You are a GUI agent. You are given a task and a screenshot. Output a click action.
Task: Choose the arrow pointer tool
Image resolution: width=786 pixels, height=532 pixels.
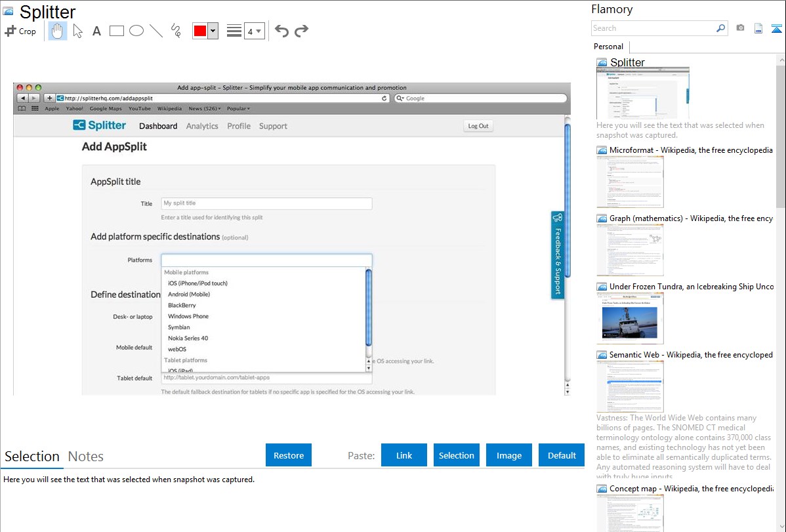click(x=77, y=31)
